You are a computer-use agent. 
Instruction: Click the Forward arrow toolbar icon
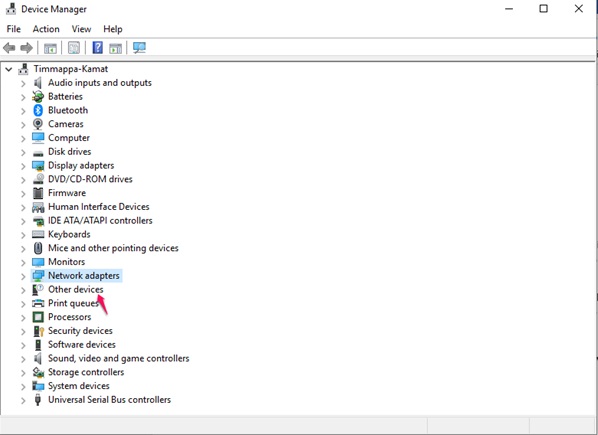coord(26,48)
